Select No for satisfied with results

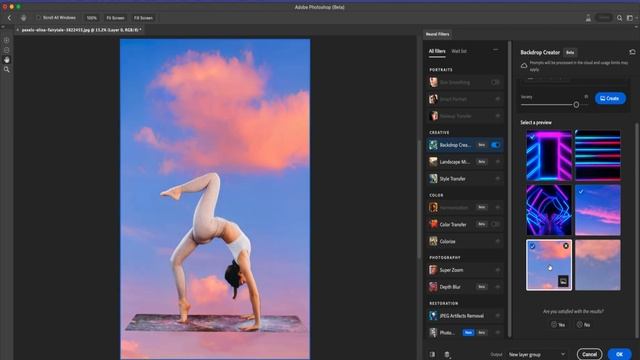pyautogui.click(x=583, y=324)
